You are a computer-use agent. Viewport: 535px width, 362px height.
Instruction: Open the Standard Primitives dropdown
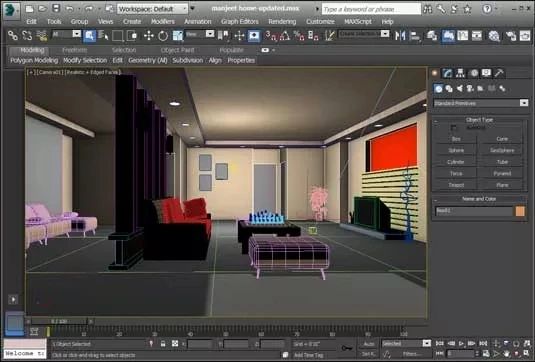point(480,103)
